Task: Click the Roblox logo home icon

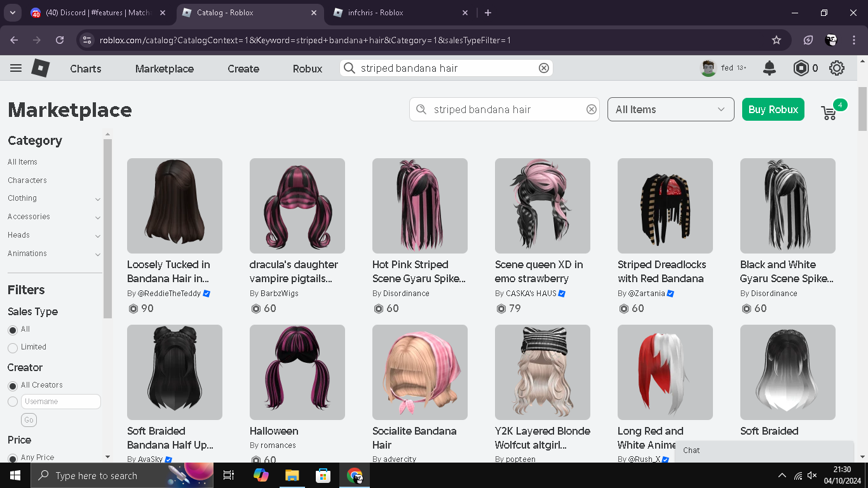Action: (41, 68)
